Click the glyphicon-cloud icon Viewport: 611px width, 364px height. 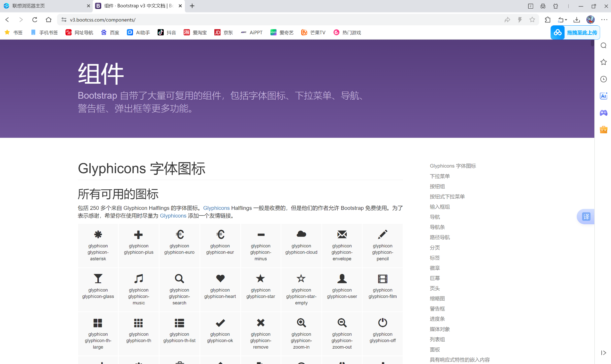click(x=301, y=234)
